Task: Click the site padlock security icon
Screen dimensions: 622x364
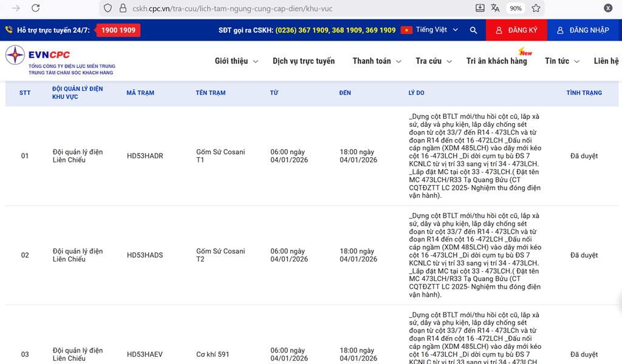Action: [x=123, y=8]
